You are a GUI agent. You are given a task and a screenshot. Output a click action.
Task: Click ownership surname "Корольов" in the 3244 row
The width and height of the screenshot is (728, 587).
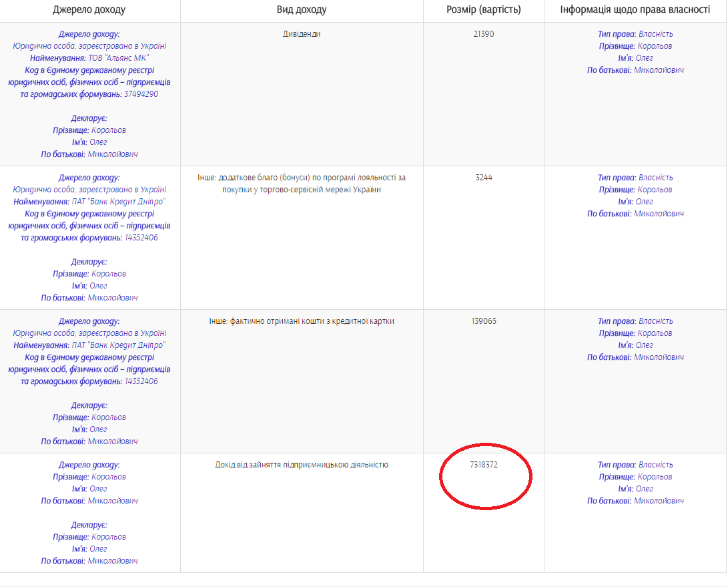(x=655, y=190)
